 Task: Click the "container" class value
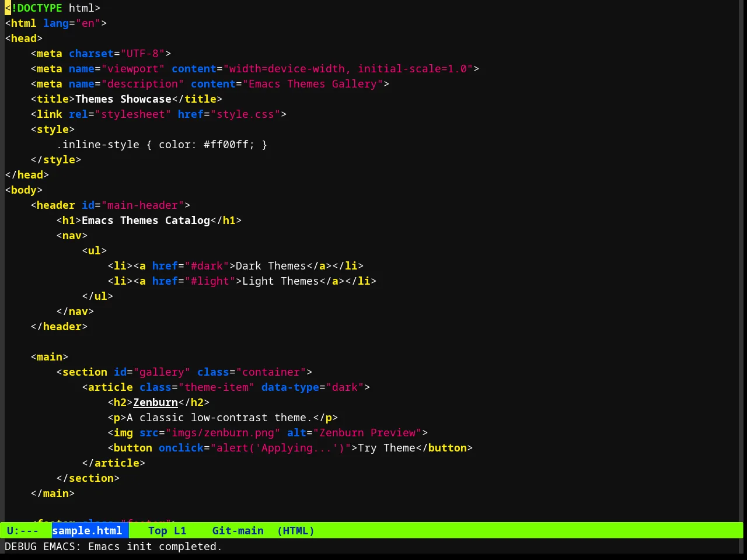point(271,372)
